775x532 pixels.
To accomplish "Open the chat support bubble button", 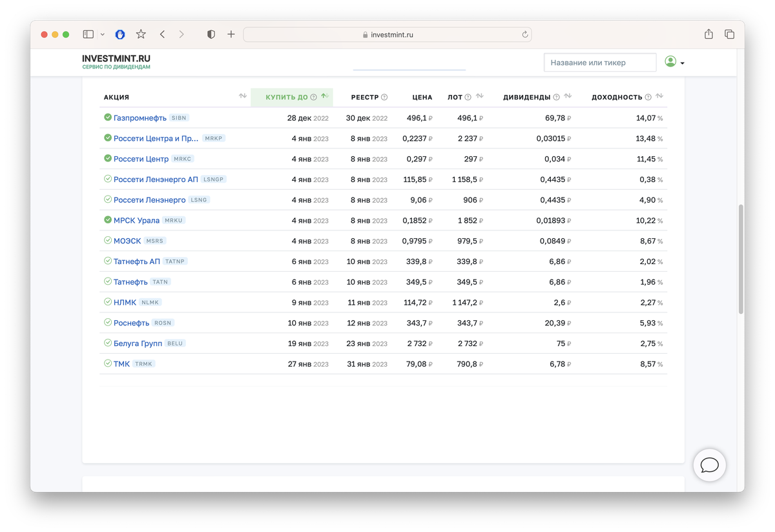I will point(710,465).
